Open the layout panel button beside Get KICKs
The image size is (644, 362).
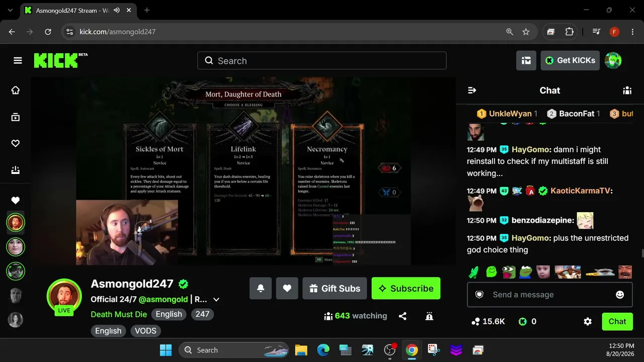pos(526,60)
